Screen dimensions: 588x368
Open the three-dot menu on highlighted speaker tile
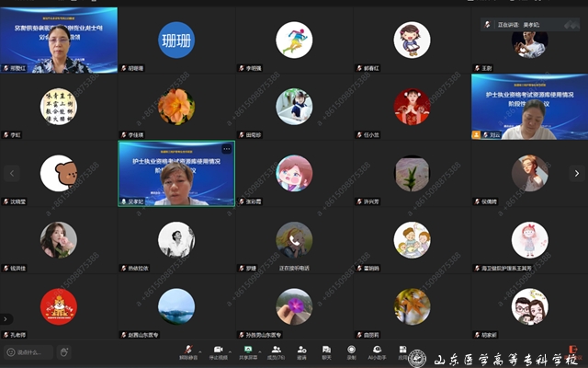pyautogui.click(x=227, y=149)
